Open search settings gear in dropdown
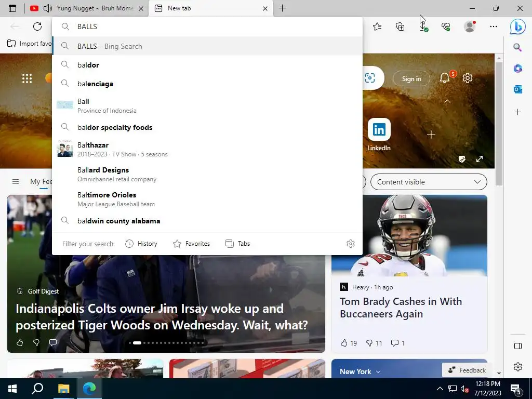 pos(351,244)
